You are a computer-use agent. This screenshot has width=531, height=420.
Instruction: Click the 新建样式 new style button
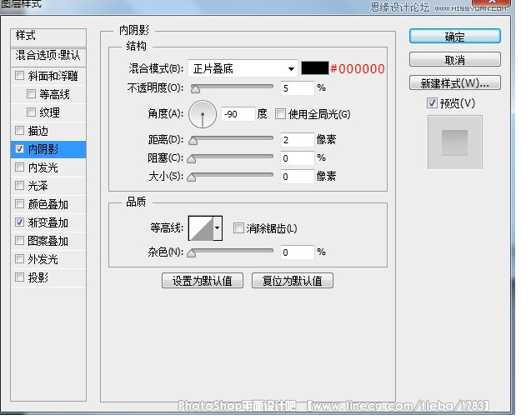pos(454,83)
